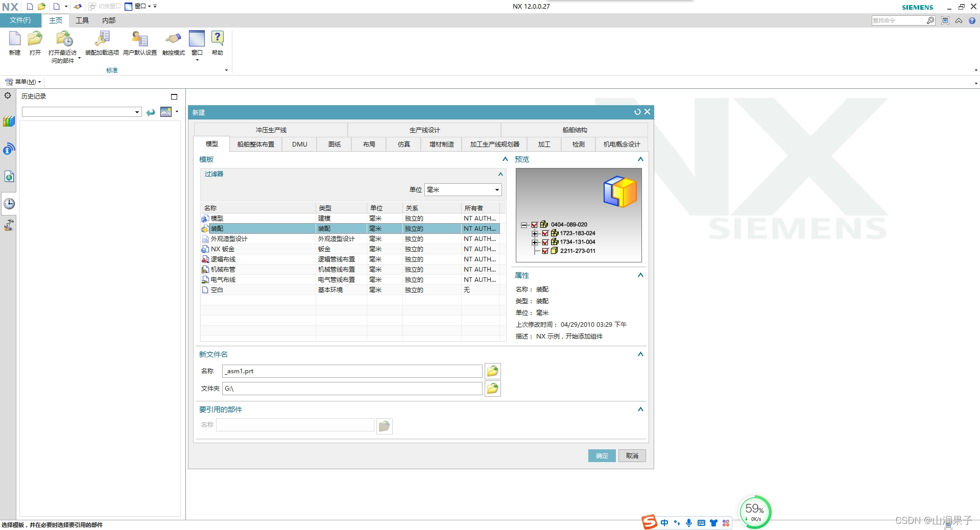Select the 逻辑布线 template row
This screenshot has width=980, height=530.
click(x=350, y=259)
